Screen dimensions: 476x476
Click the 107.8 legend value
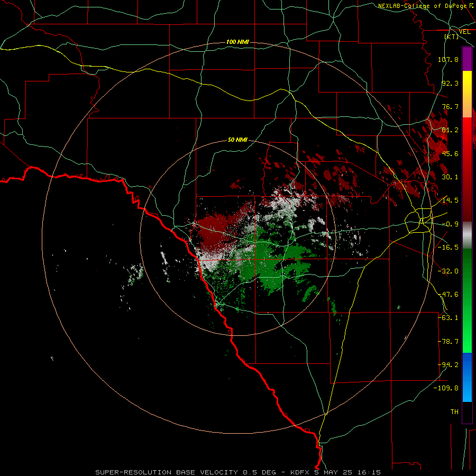click(x=448, y=59)
